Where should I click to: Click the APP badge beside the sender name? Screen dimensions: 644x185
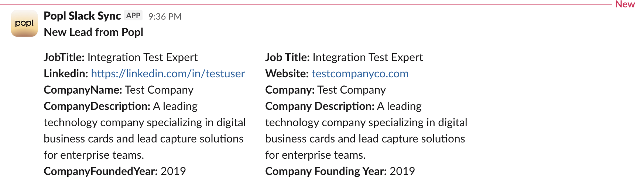tap(133, 16)
